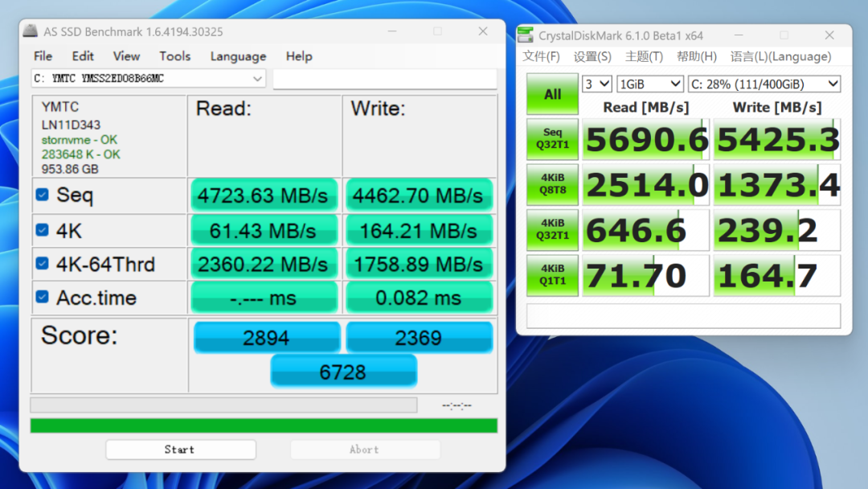Minimize the AS SSD Benchmark window

point(392,31)
